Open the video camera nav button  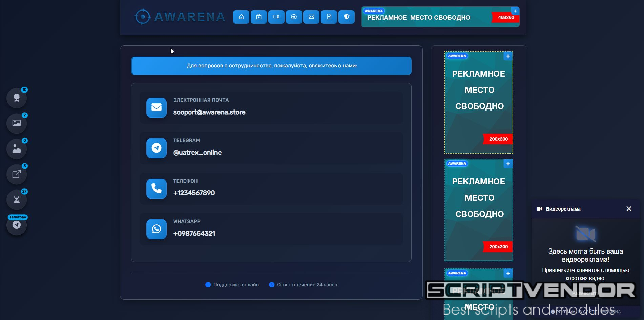click(x=276, y=17)
